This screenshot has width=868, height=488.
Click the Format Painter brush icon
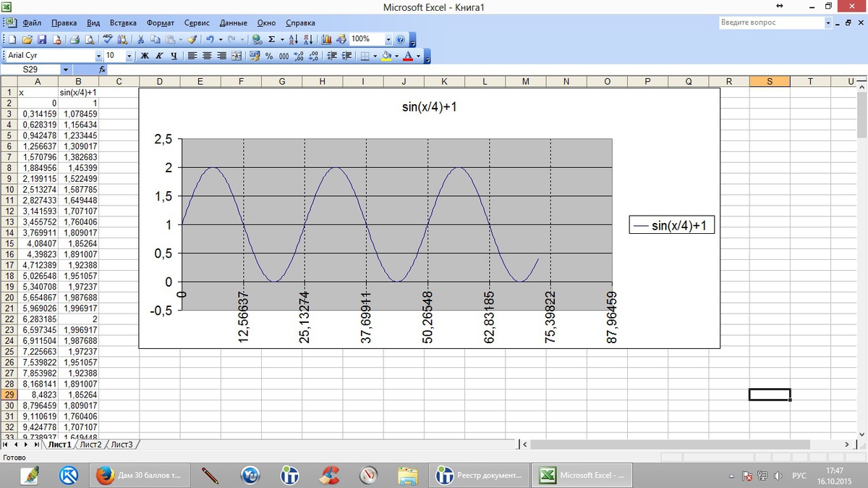tap(192, 40)
